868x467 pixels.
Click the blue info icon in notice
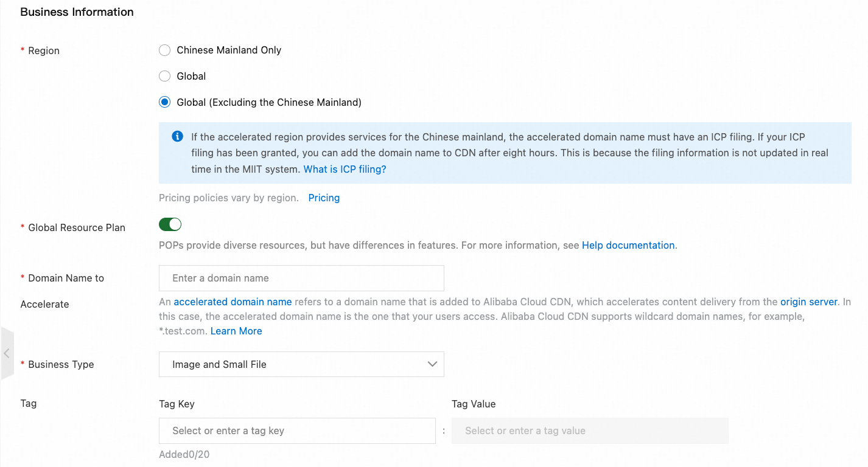[177, 136]
